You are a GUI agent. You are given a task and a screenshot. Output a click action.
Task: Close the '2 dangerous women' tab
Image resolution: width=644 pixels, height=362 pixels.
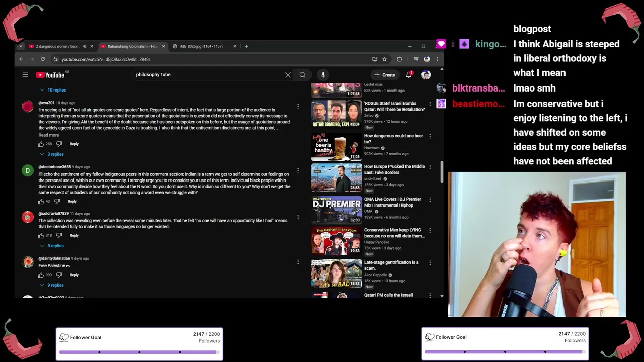pos(91,46)
